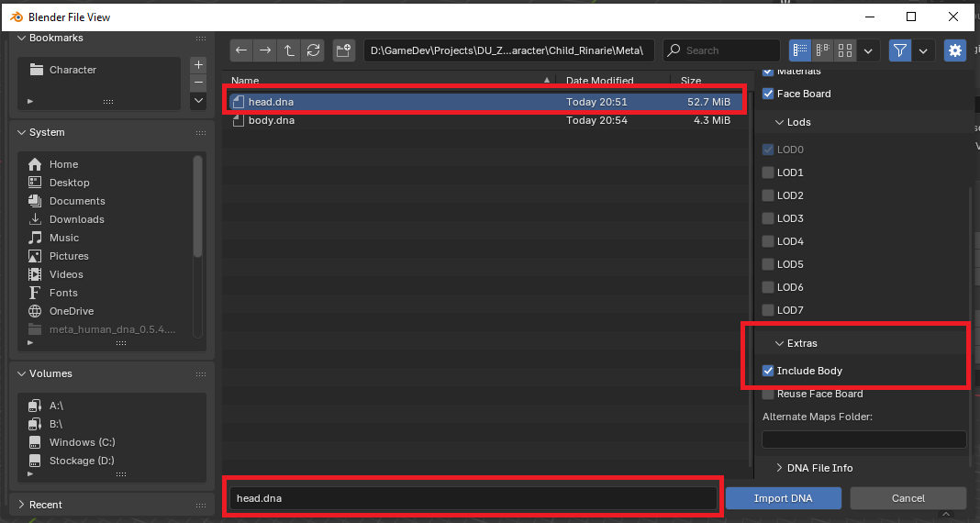Open filter settings dropdown arrow
The height and width of the screenshot is (523, 980).
click(x=923, y=50)
